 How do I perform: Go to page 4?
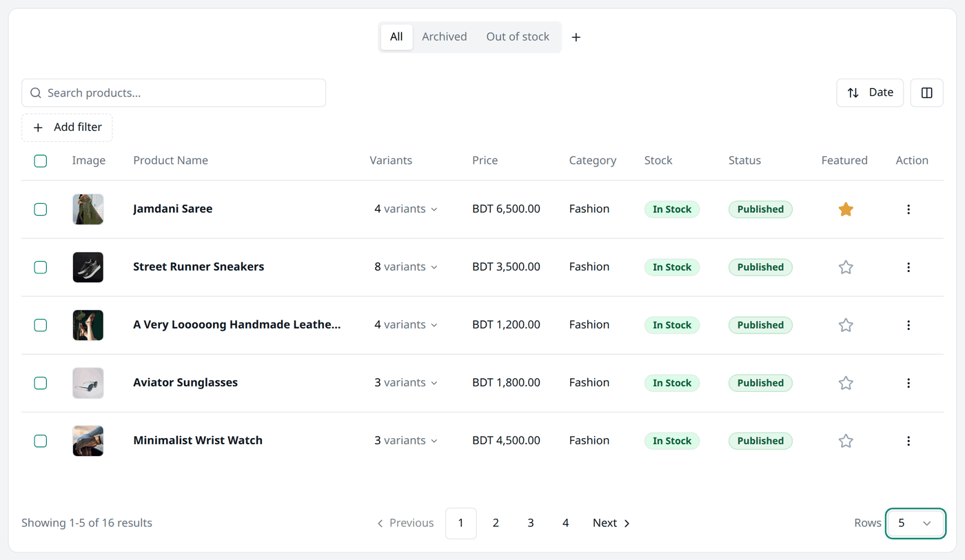pos(565,523)
